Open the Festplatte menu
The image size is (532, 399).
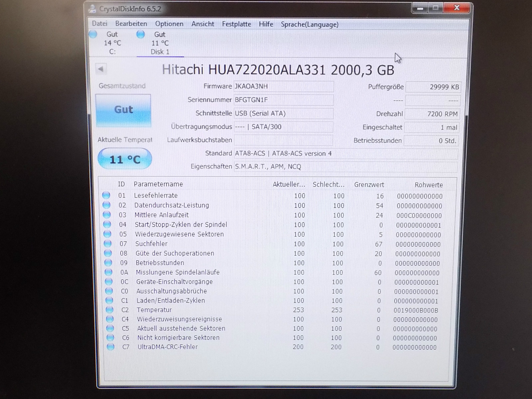tap(236, 24)
